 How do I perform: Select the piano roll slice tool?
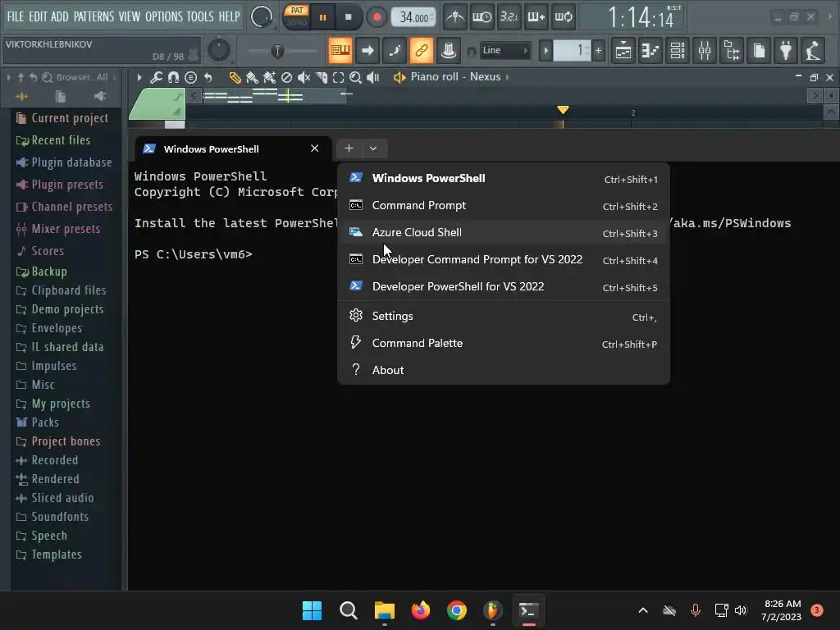[322, 78]
